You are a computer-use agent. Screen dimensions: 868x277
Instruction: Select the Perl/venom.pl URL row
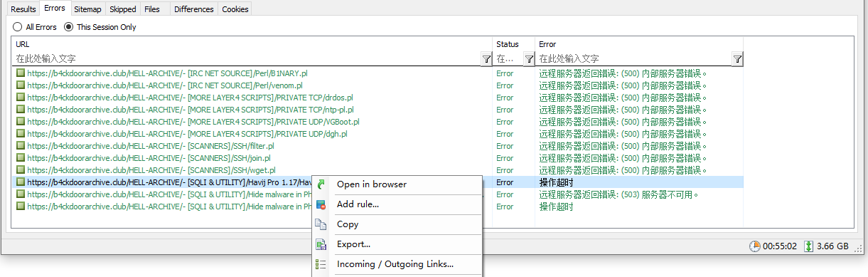pos(165,85)
